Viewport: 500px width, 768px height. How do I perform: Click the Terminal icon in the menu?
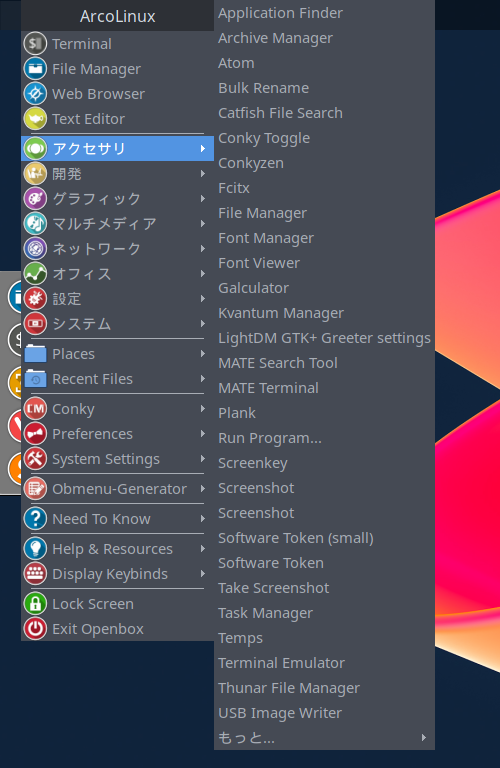tap(35, 44)
